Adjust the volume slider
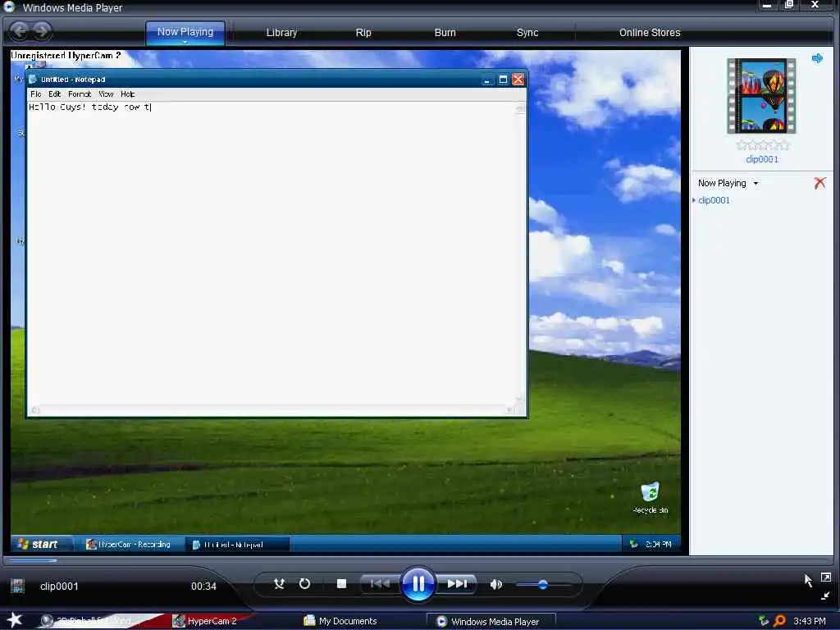 point(543,584)
